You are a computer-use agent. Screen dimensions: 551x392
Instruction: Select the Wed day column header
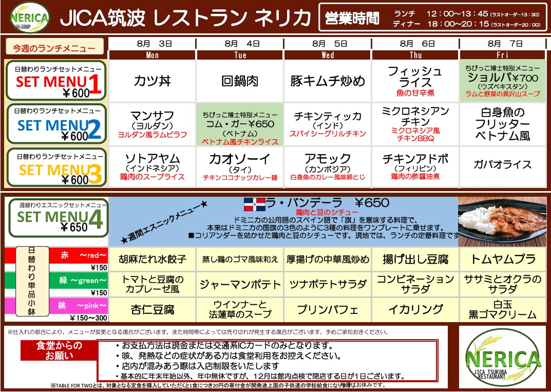(x=328, y=55)
